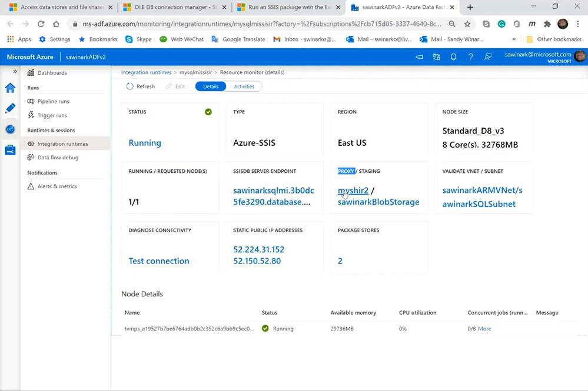The width and height of the screenshot is (588, 391).
Task: Open the myshir2 proxy link
Action: coord(353,191)
